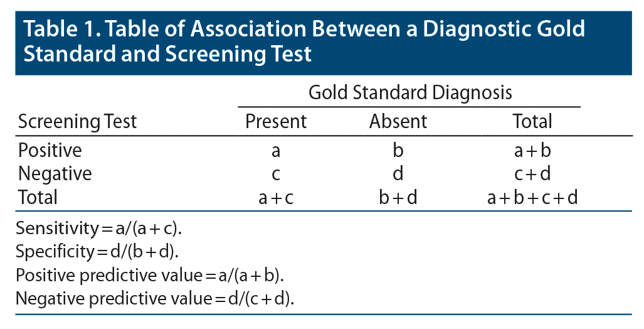Image resolution: width=644 pixels, height=329 pixels.
Task: Click the c + d total cell
Action: 532,173
